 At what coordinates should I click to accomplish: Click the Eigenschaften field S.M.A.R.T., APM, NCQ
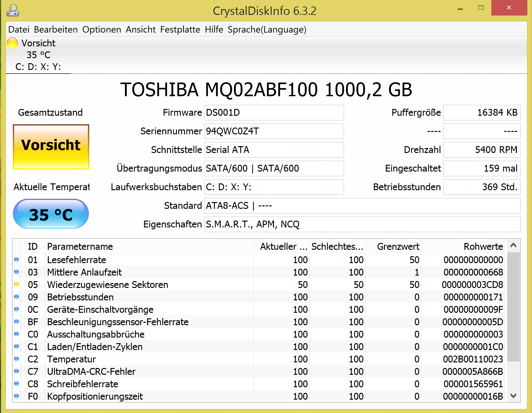(363, 224)
